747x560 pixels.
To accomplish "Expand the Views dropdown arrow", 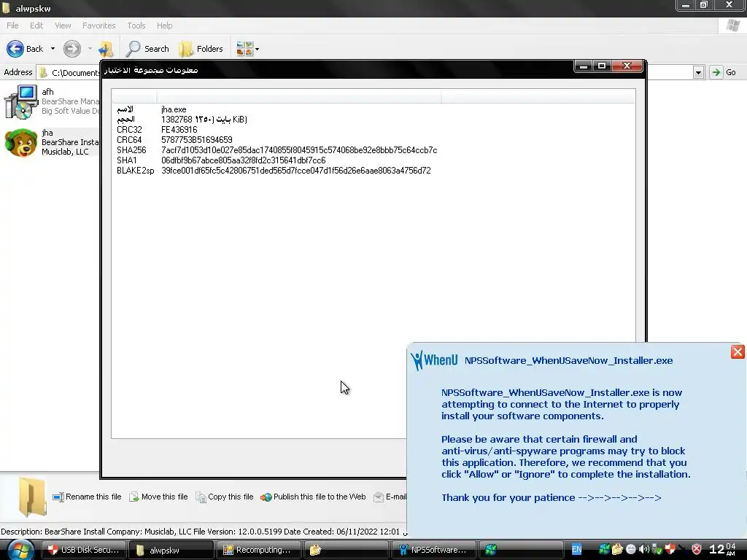I will (258, 49).
